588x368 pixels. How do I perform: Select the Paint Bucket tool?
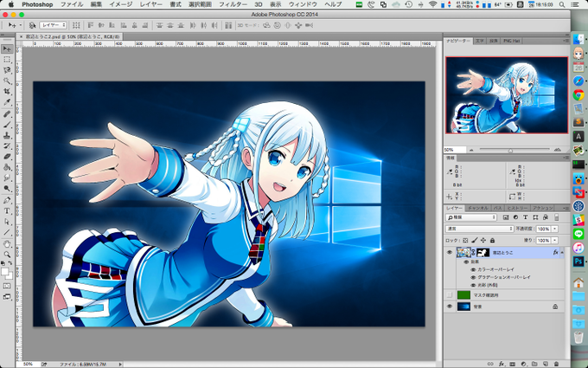[7, 167]
